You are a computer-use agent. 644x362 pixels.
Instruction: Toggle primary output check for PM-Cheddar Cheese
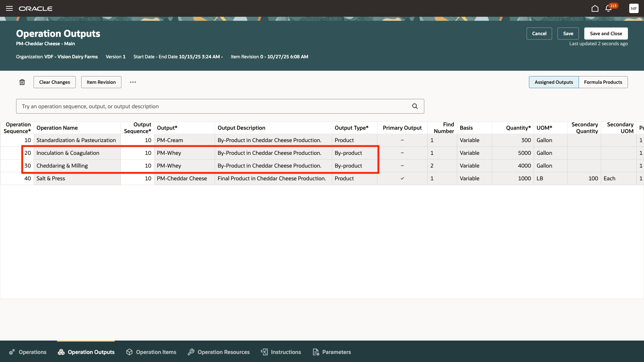[402, 179]
